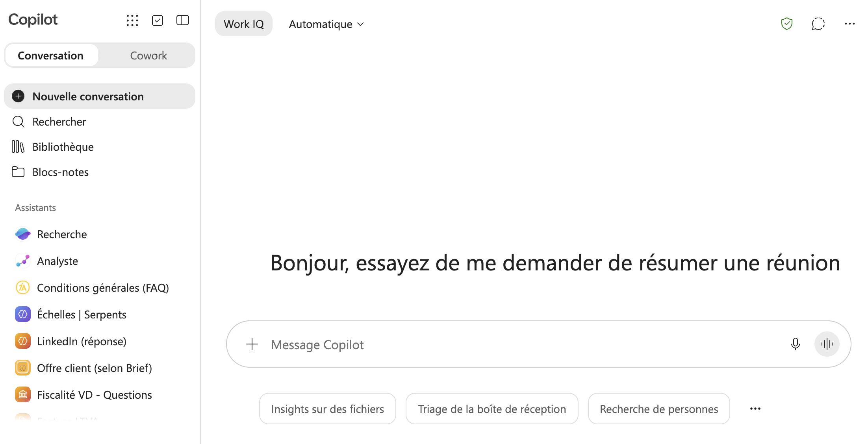
Task: Open the apps grid launcher icon
Action: 132,20
